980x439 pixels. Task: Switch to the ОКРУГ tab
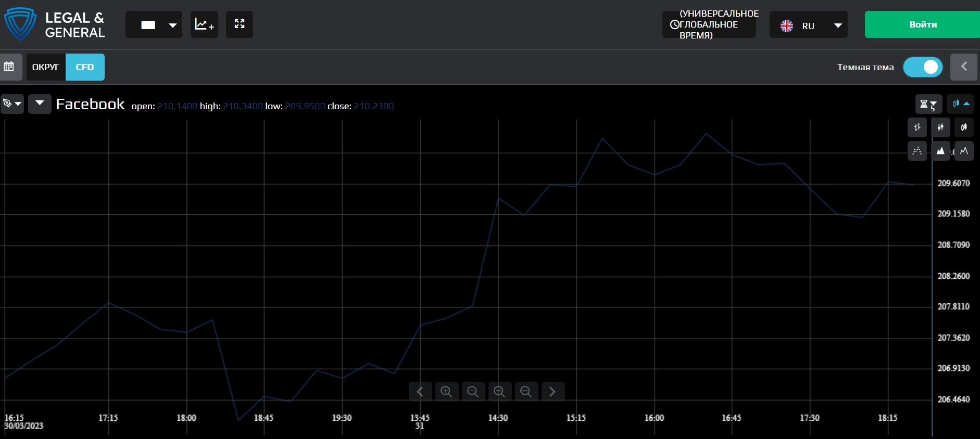pyautogui.click(x=46, y=67)
